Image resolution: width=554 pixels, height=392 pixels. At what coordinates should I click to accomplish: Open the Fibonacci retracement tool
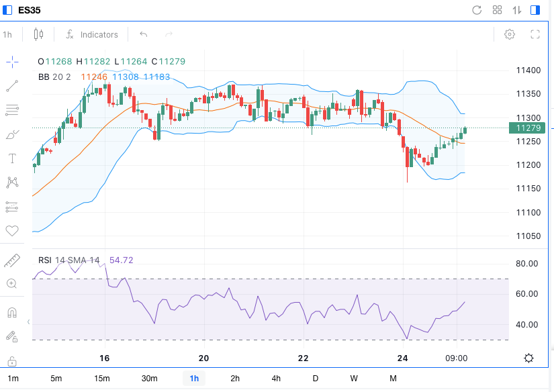12,110
